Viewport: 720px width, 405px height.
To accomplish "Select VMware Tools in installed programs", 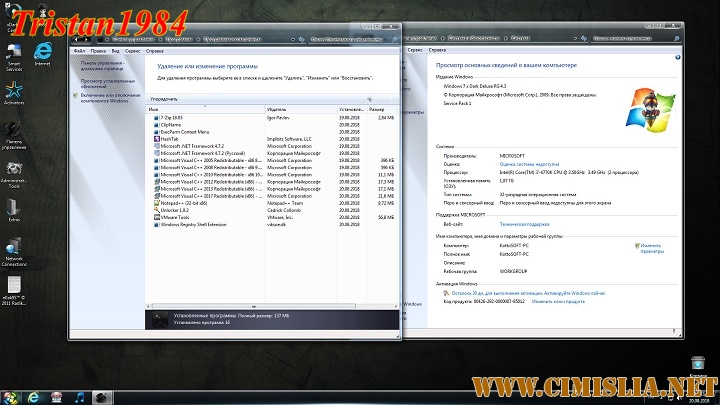I will (x=176, y=216).
